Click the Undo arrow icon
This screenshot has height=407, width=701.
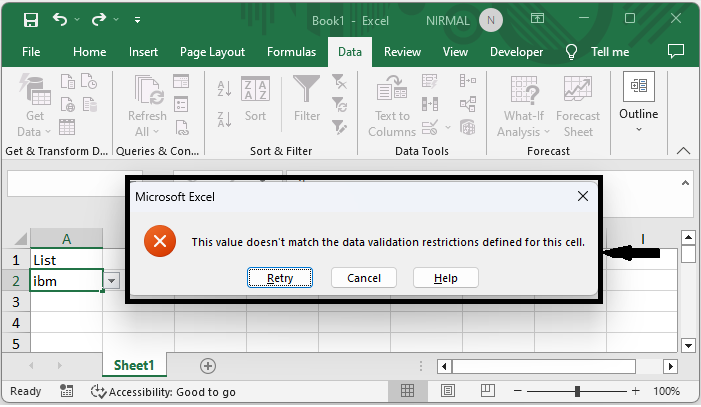60,19
